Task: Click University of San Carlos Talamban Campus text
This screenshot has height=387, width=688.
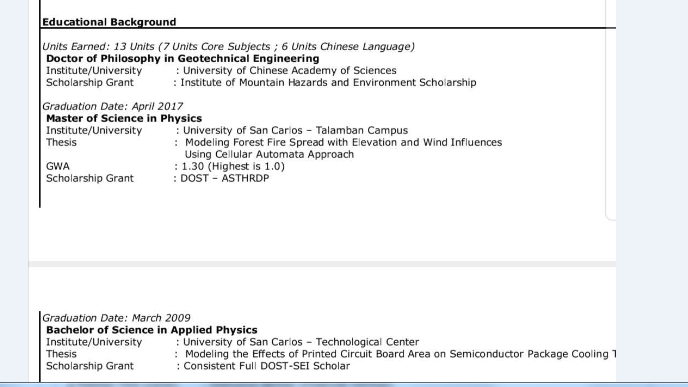Action: pos(295,130)
